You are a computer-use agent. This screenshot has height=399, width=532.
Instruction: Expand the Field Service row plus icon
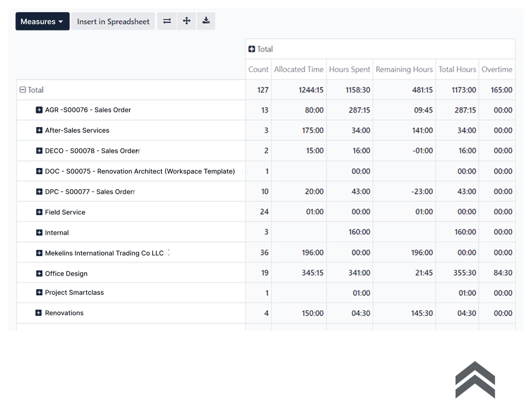click(39, 212)
